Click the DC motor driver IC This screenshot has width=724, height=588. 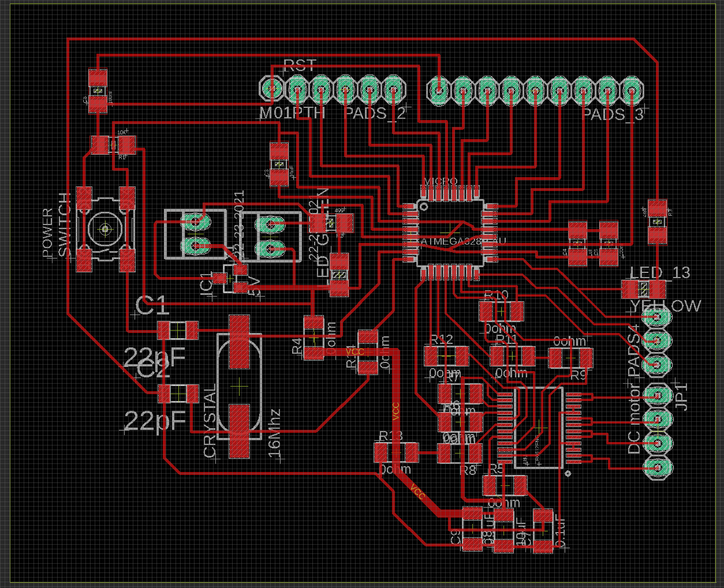click(539, 428)
